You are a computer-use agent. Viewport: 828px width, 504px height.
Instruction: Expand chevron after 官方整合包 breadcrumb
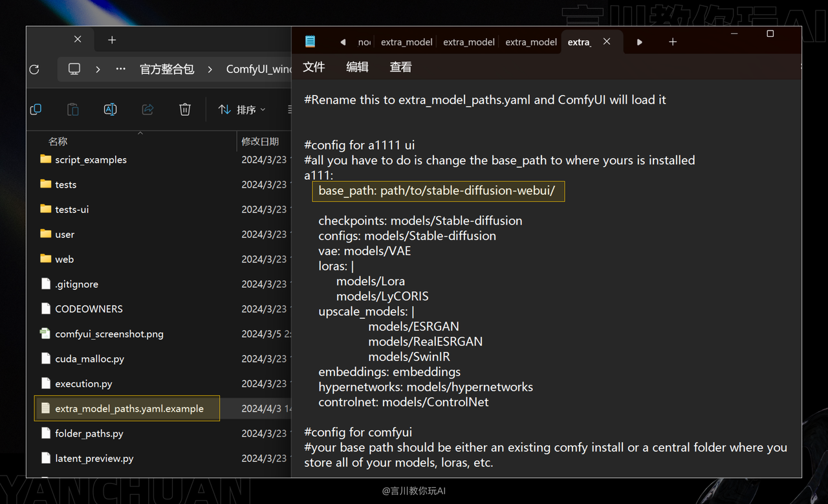pyautogui.click(x=210, y=69)
